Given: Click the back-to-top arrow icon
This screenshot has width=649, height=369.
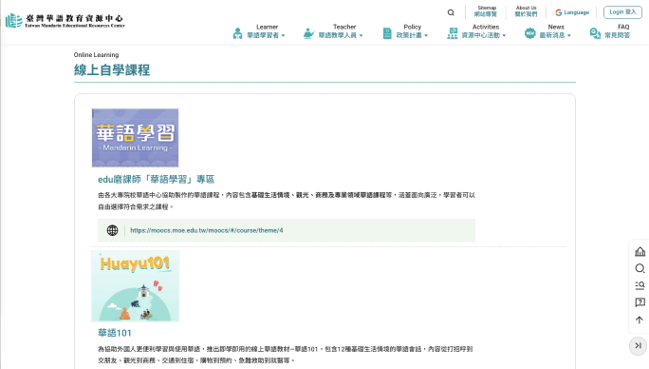Looking at the screenshot, I should pos(639,320).
